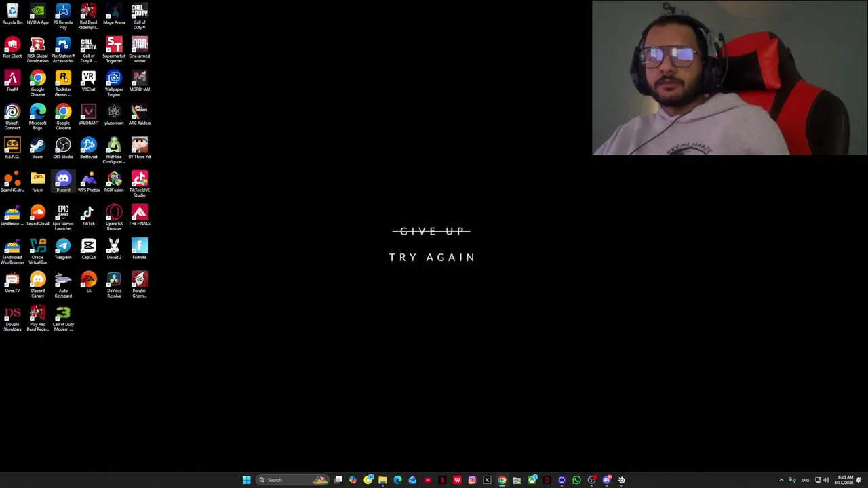This screenshot has width=868, height=488.
Task: Open the notifications bell in tray
Action: 859,480
